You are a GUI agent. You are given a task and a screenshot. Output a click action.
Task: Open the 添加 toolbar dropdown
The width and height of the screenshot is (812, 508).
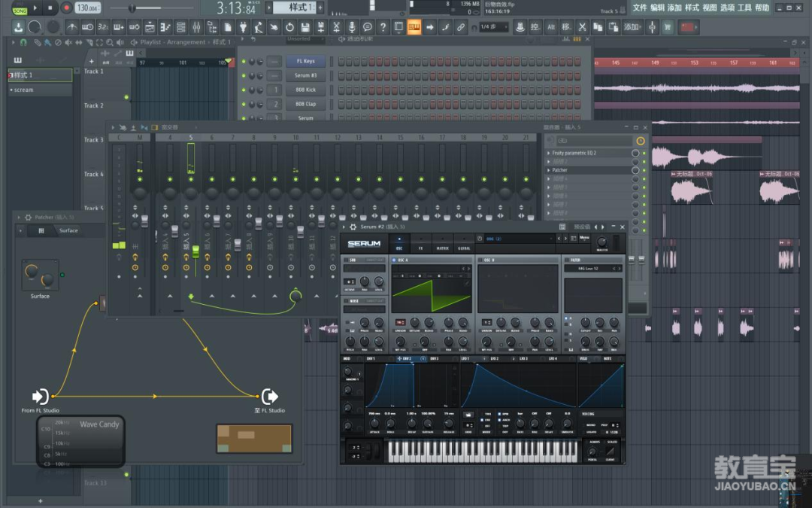pos(632,27)
